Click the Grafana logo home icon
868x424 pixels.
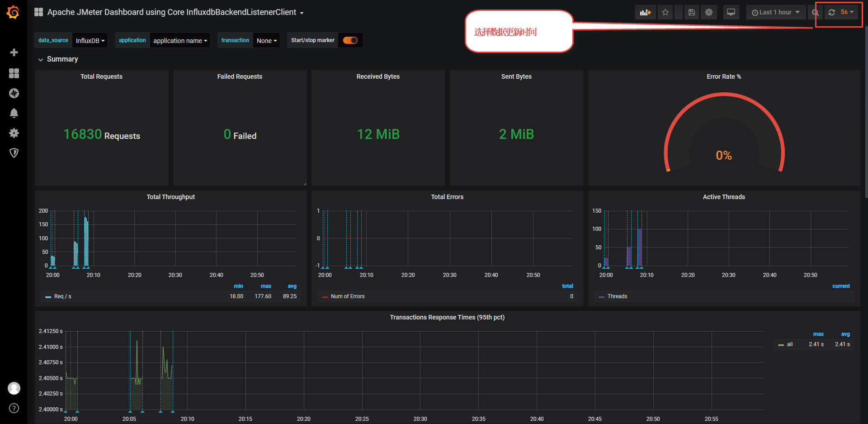tap(13, 12)
